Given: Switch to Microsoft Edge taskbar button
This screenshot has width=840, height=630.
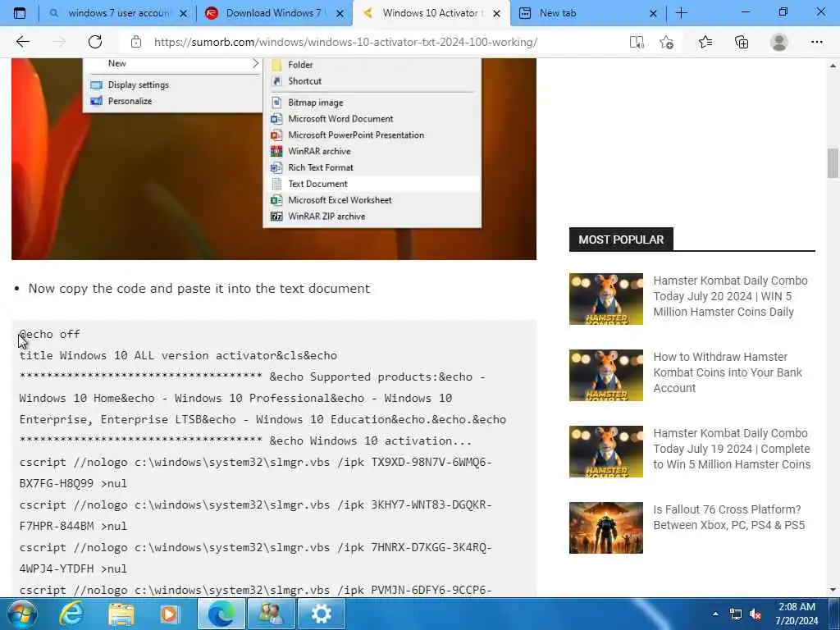Looking at the screenshot, I should 221,614.
